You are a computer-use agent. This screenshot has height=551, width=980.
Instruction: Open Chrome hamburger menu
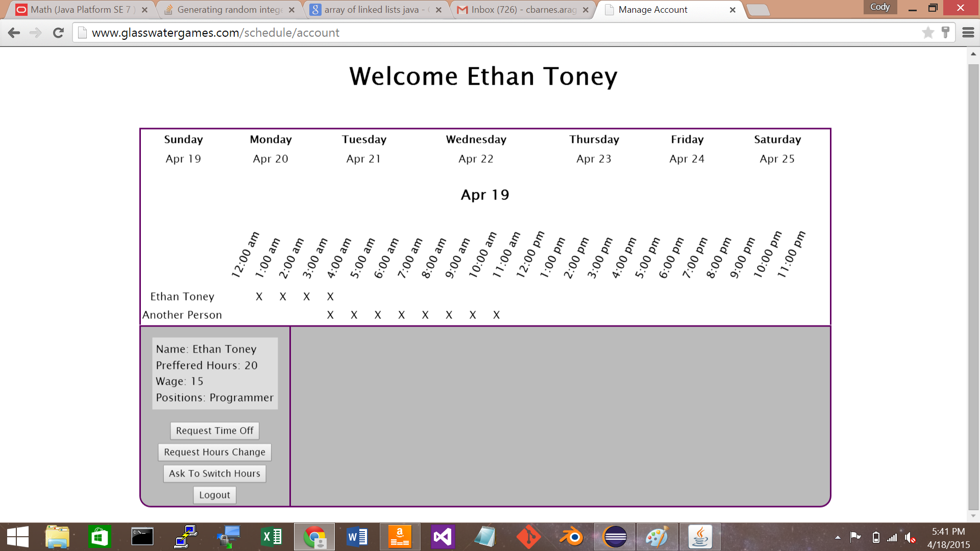(968, 33)
